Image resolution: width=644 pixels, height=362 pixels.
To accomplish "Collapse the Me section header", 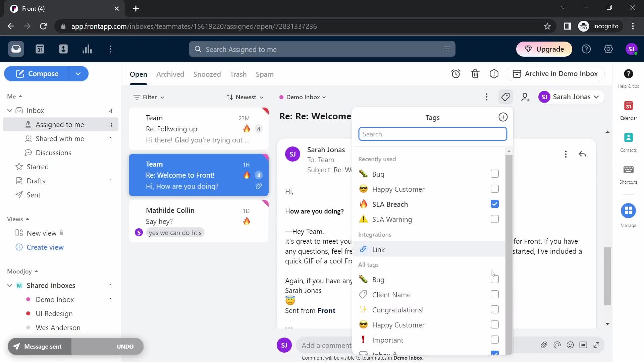I will pos(15,97).
